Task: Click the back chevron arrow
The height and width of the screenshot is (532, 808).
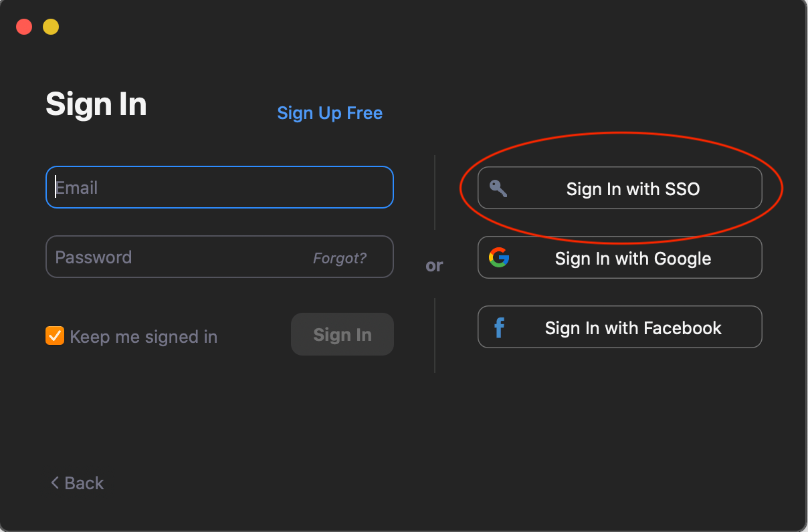Action: (x=54, y=483)
